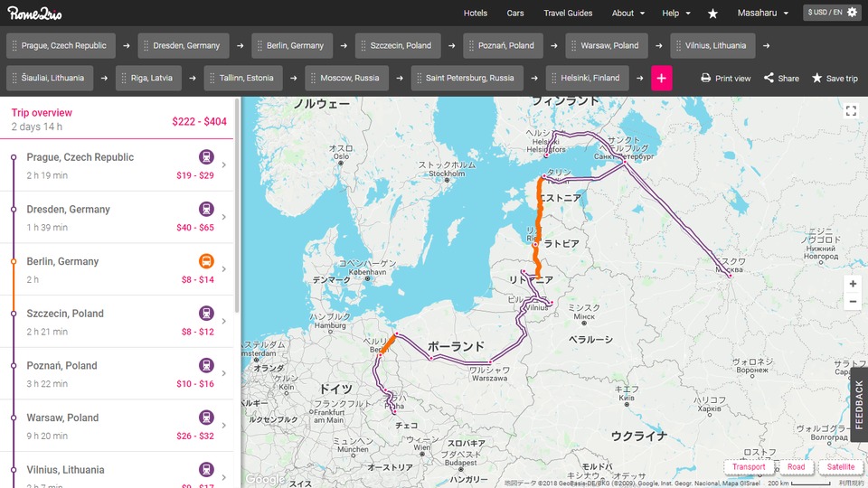Click train icon for Vilnius leg
This screenshot has width=868, height=488.
[x=206, y=469]
